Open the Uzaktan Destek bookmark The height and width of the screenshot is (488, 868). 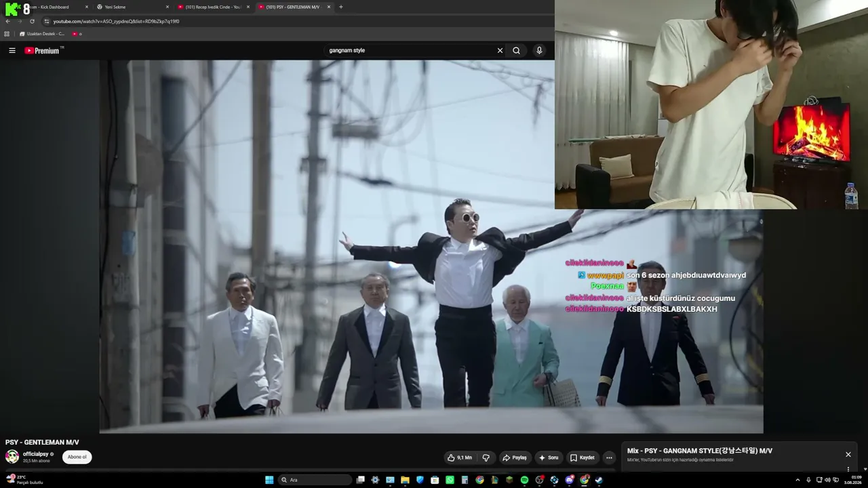pyautogui.click(x=41, y=34)
